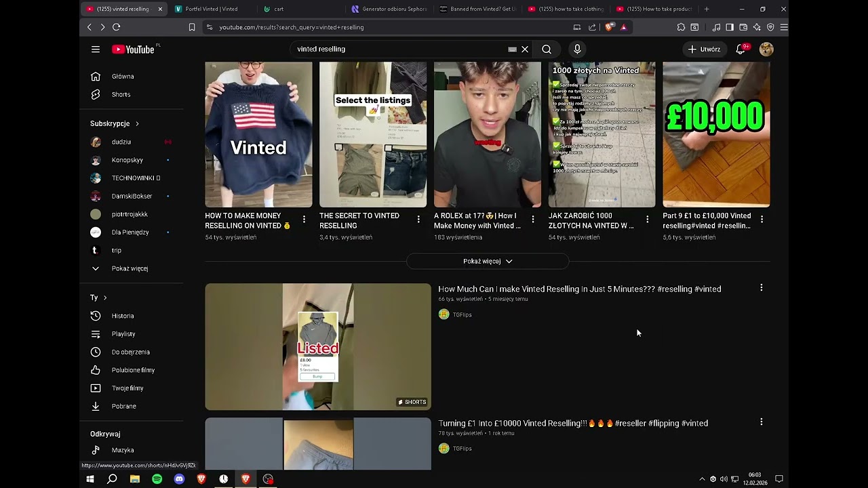Bookmark this page
The image size is (868, 488).
click(x=192, y=27)
